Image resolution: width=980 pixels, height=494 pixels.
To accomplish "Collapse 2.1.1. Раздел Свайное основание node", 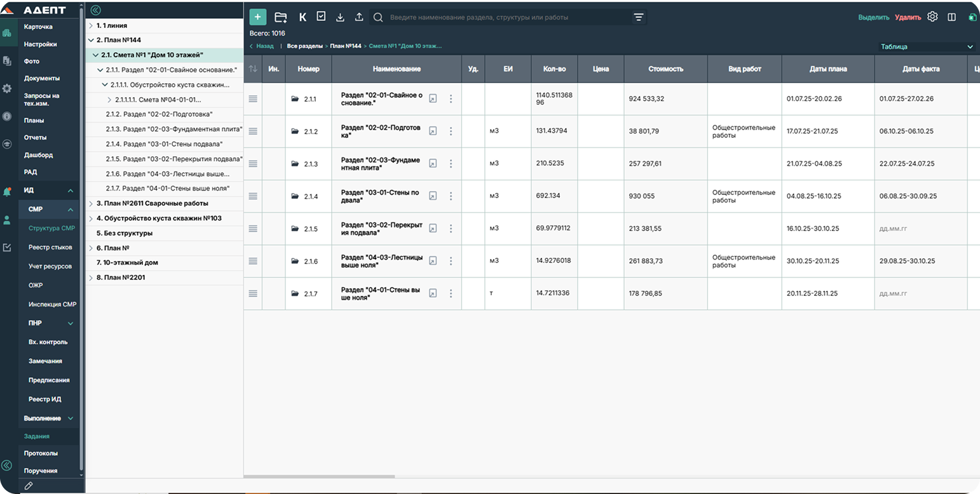I will tap(100, 70).
